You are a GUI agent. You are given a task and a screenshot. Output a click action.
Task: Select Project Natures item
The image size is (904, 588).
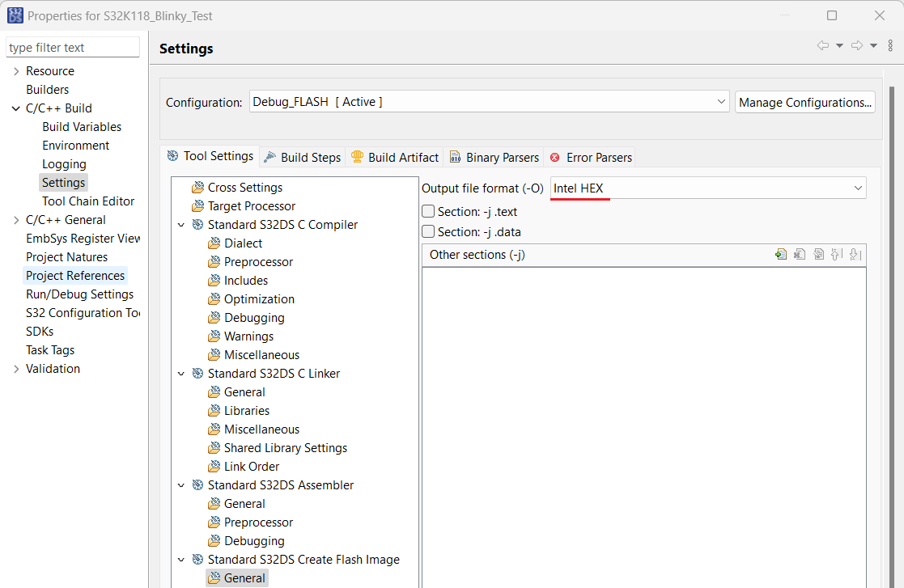pos(67,257)
